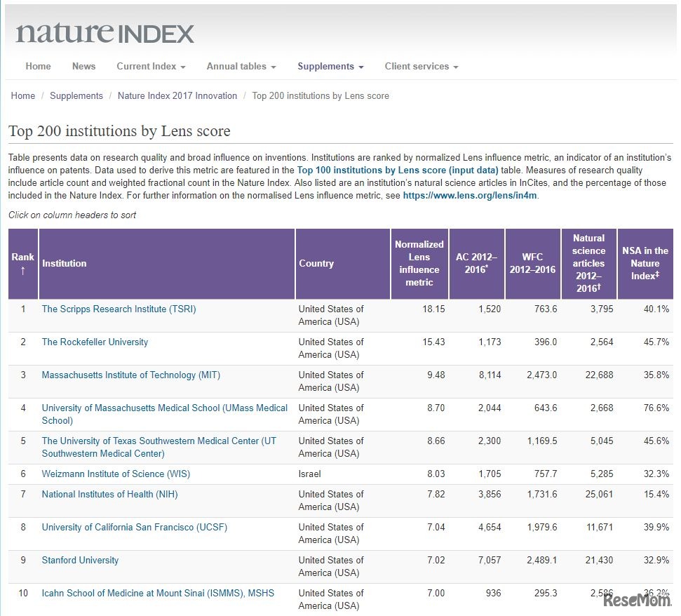The image size is (681, 616).
Task: Open the Supplements dropdown menu
Action: point(330,67)
